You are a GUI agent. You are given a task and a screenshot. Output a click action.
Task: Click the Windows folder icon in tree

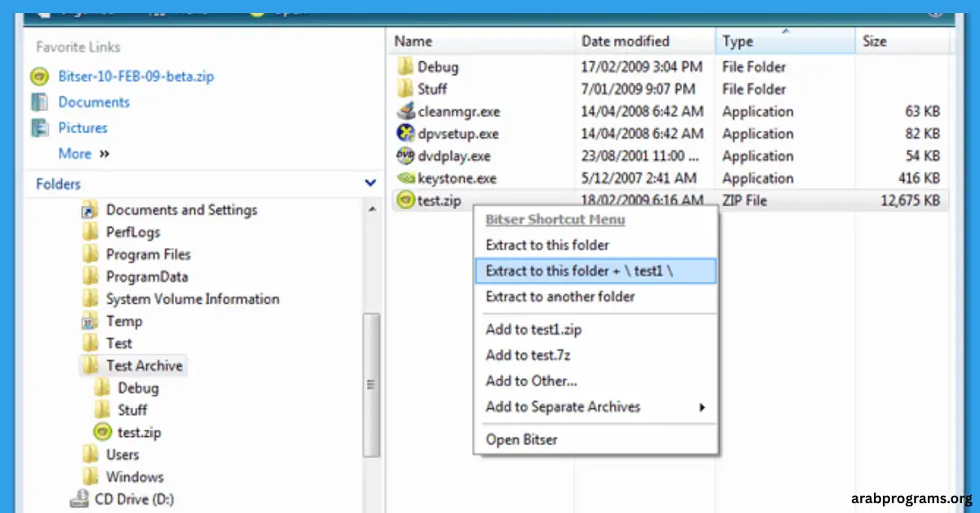point(91,476)
